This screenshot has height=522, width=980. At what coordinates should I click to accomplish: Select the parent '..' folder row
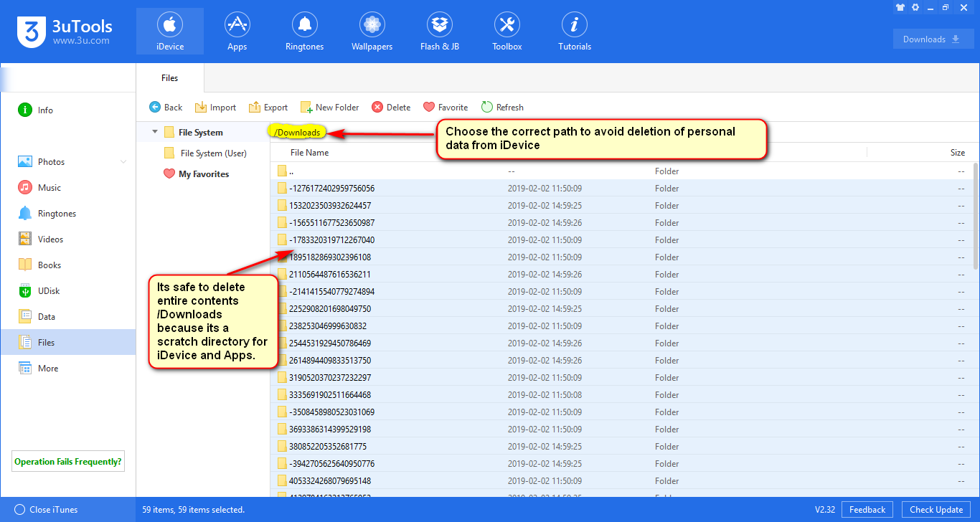[621, 171]
